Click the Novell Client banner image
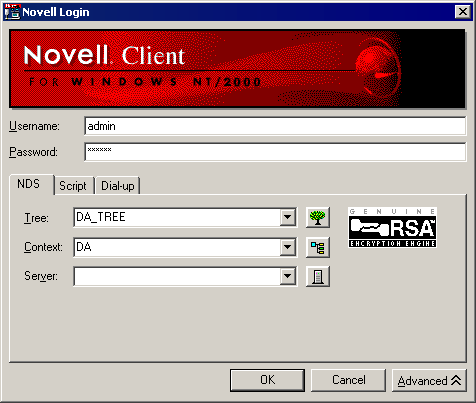Viewport: 476px width, 403px height. (237, 69)
